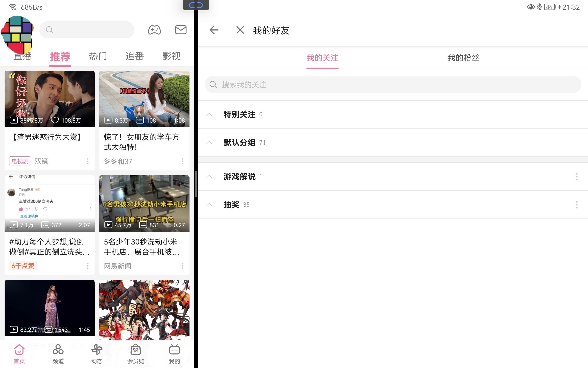The image size is (588, 368).
Task: Select the 推荐 tab
Action: (x=60, y=57)
